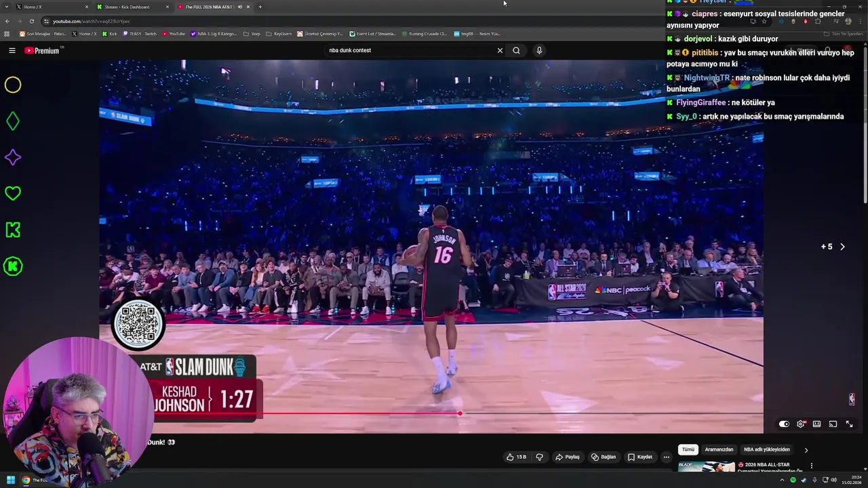This screenshot has width=868, height=488.
Task: Open site info icon in address bar
Action: tap(46, 21)
